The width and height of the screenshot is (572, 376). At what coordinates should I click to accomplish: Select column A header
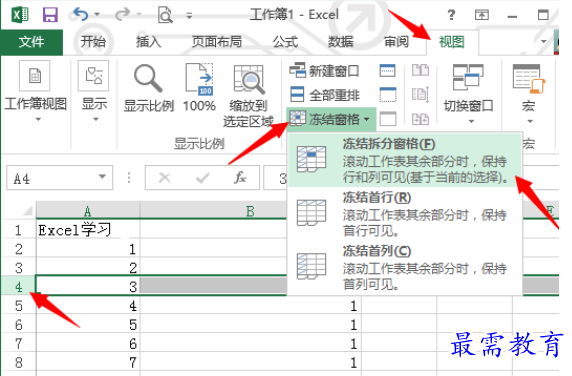point(88,211)
